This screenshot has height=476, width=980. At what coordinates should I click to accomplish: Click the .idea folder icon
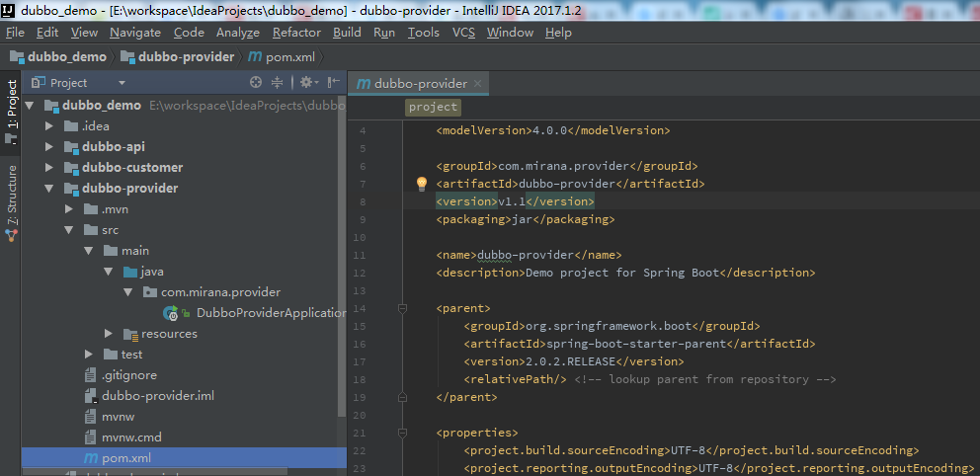[70, 126]
